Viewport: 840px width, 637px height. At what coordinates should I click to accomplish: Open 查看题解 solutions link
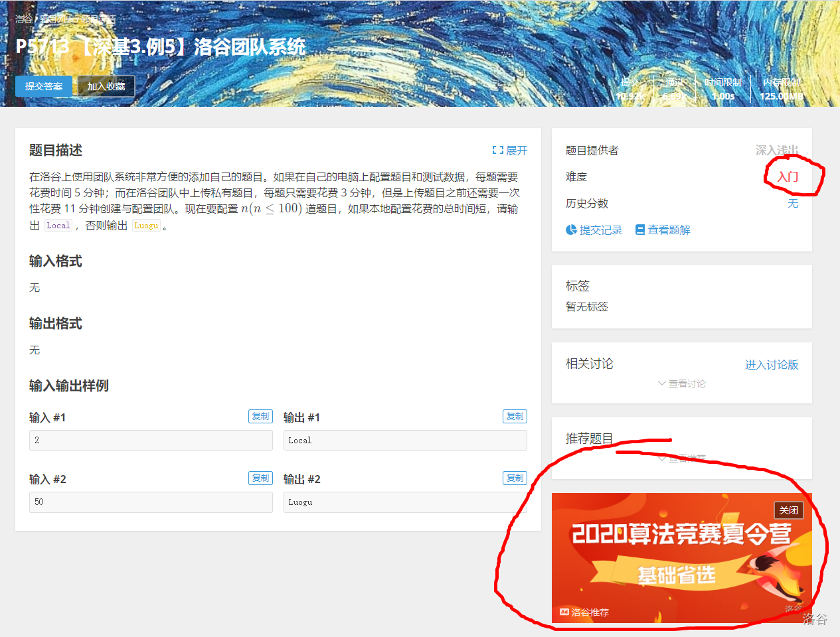click(669, 230)
